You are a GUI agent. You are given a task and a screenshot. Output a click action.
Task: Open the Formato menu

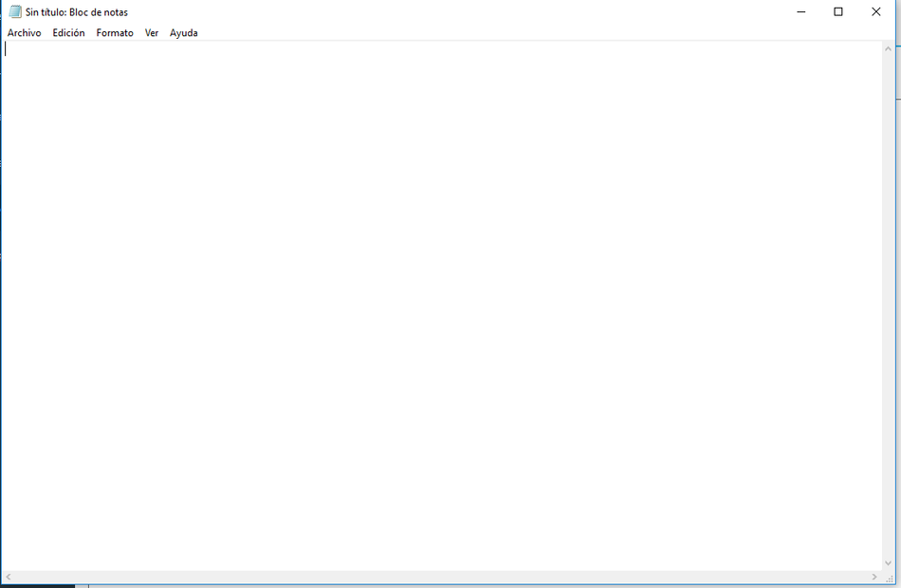tap(115, 33)
